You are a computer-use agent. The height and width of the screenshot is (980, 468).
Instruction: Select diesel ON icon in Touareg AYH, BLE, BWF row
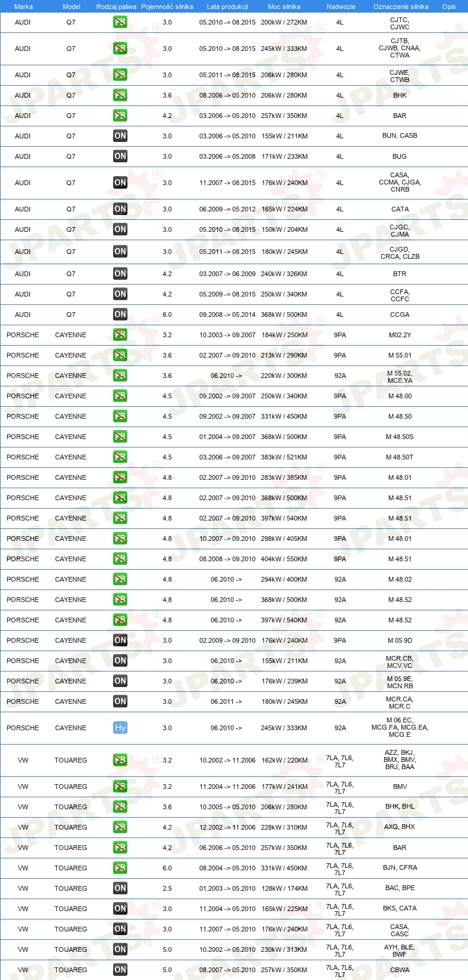[x=120, y=949]
